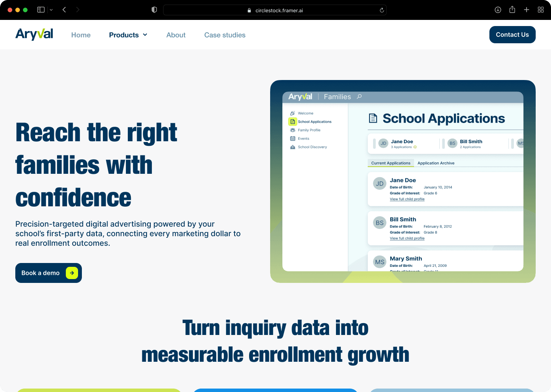Click the Contact Us button
The image size is (551, 392).
(x=512, y=34)
